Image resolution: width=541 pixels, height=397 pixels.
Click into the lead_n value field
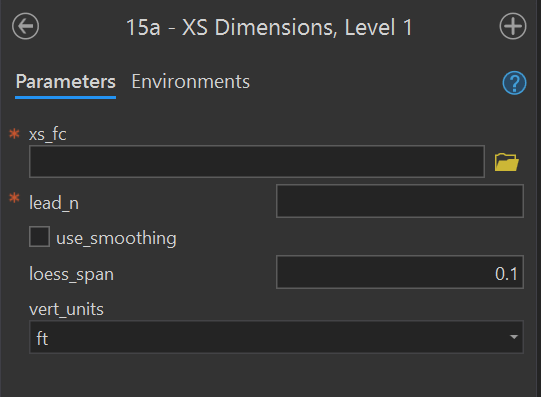point(400,201)
